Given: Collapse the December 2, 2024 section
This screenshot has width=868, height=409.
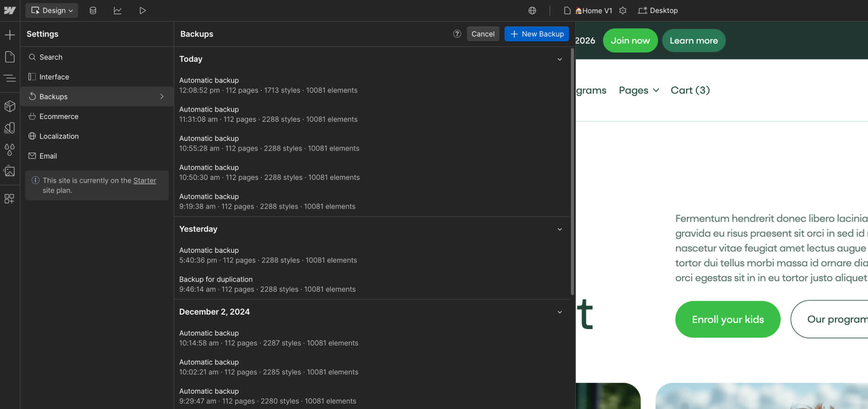Looking at the screenshot, I should [559, 312].
